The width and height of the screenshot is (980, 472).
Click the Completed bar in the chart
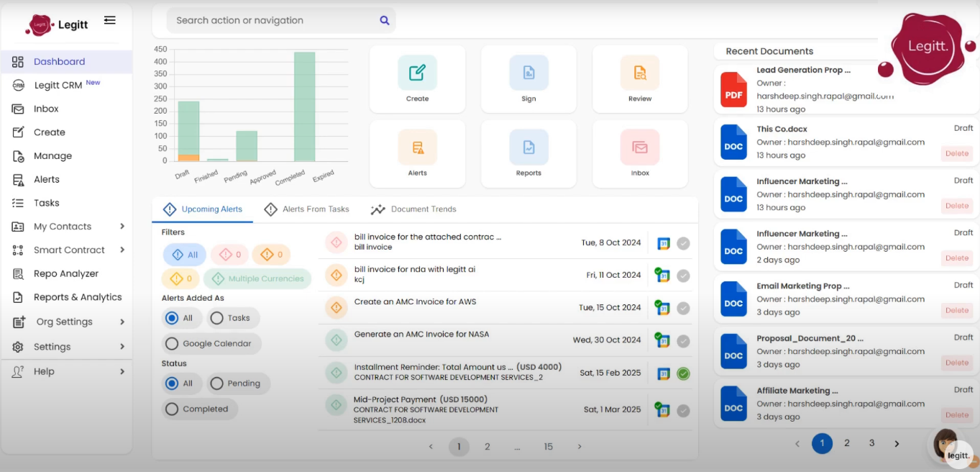tap(304, 106)
